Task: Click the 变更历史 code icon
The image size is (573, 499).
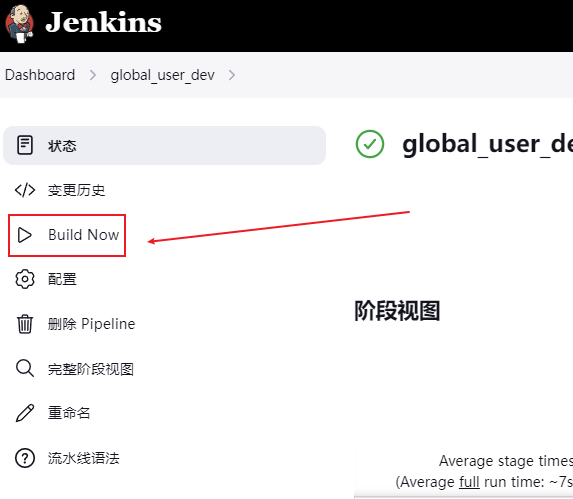Action: (25, 190)
